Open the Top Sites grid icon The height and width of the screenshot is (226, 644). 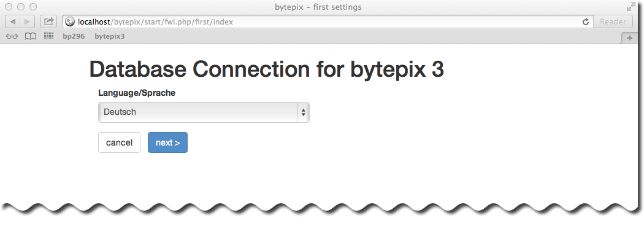49,36
